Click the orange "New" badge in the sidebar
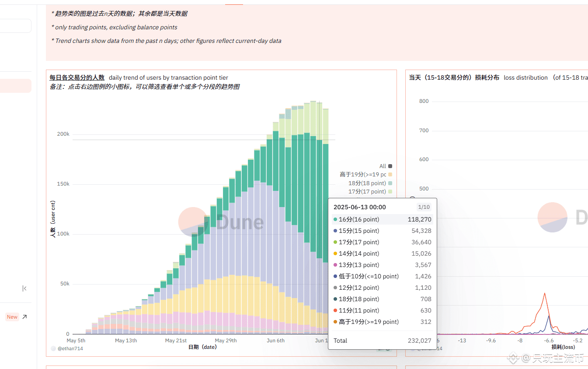This screenshot has height=369, width=588. click(12, 317)
